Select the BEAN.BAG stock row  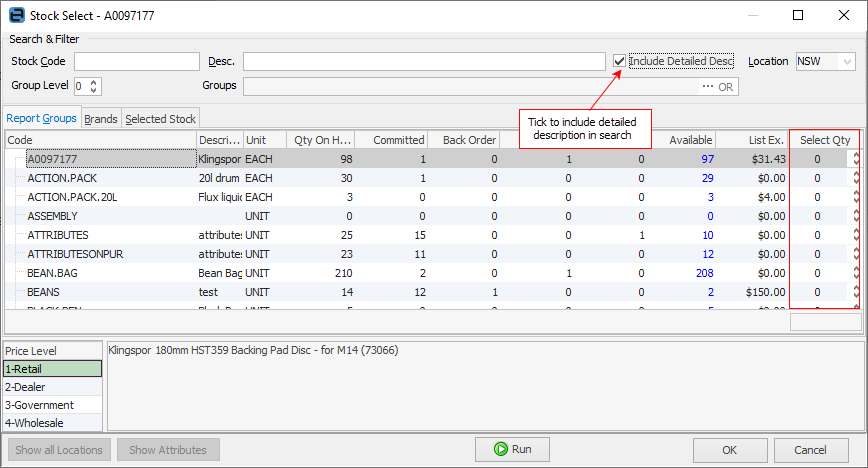tap(48, 272)
